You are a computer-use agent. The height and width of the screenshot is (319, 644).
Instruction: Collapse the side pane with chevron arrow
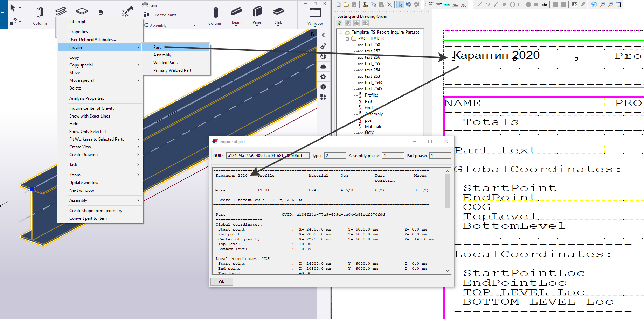point(323,35)
